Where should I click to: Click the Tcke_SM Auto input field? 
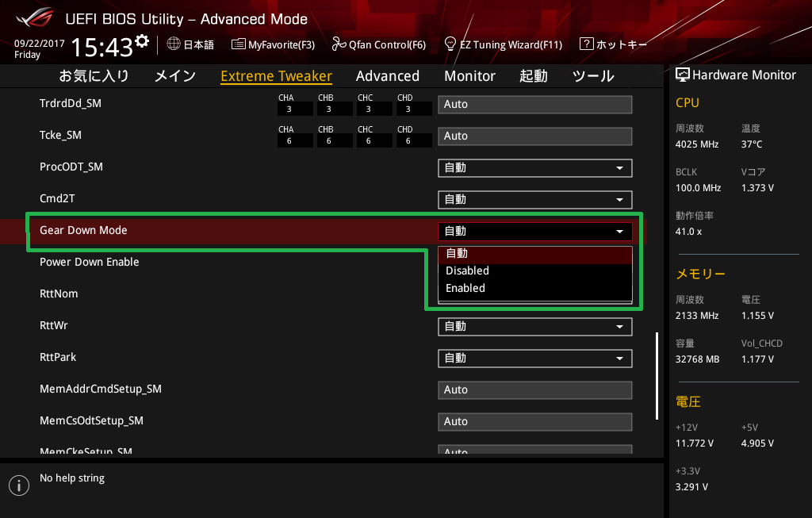click(x=535, y=136)
